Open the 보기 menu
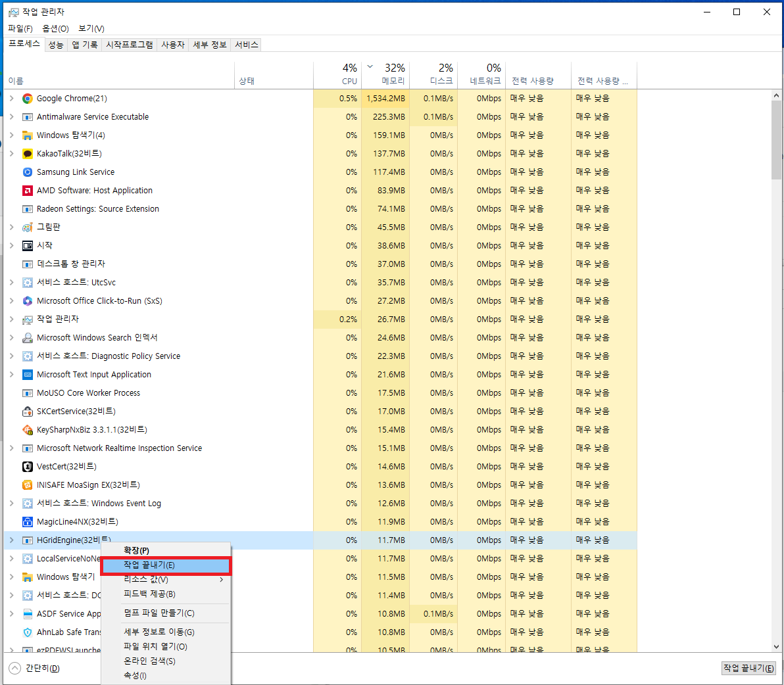Image resolution: width=784 pixels, height=685 pixels. pyautogui.click(x=90, y=28)
